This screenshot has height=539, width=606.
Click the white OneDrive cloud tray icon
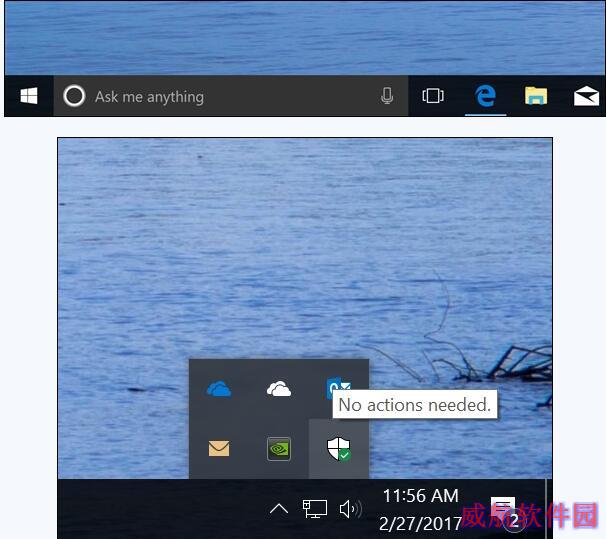pyautogui.click(x=279, y=389)
